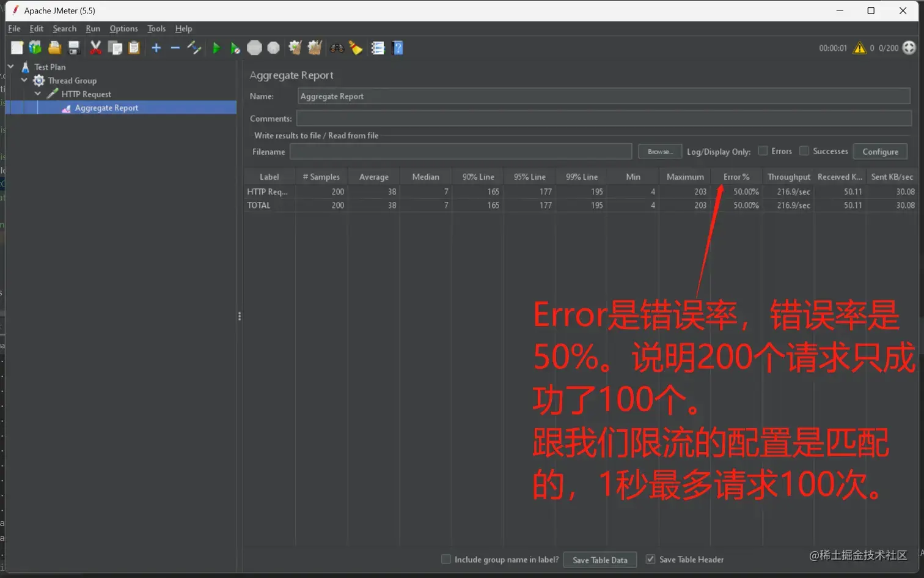The width and height of the screenshot is (924, 578).
Task: Click the Cut scissors icon
Action: [95, 48]
